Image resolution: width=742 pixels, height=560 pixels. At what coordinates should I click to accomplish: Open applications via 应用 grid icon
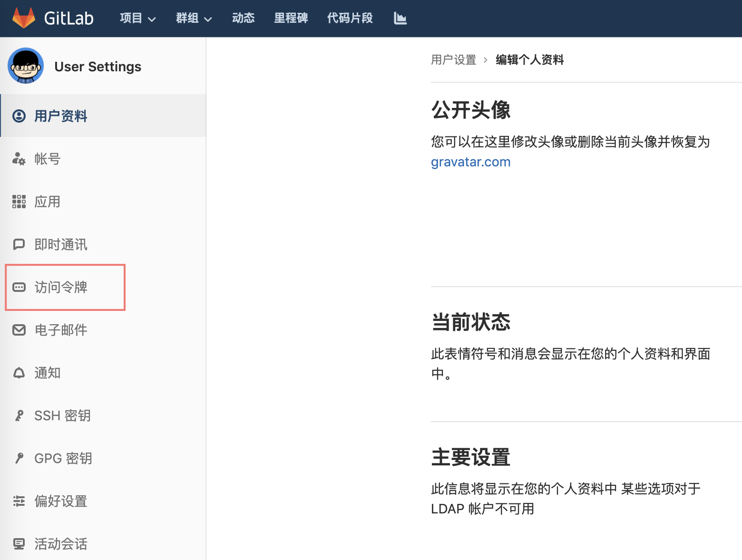click(19, 202)
